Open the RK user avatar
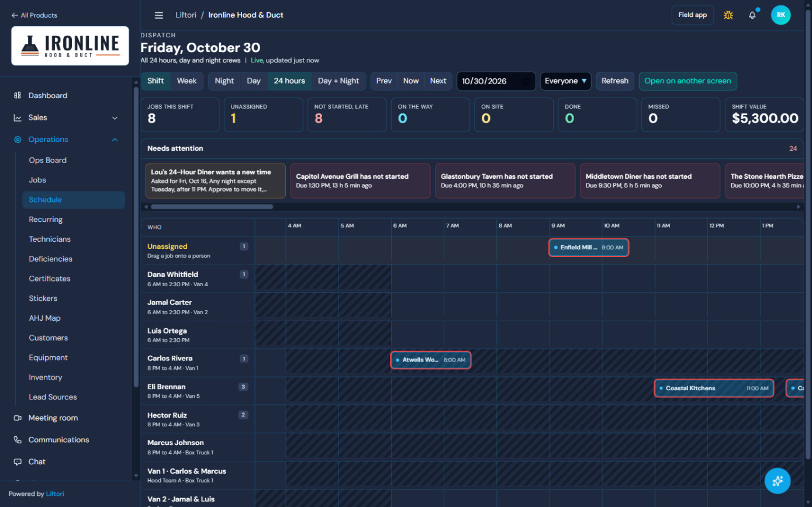The height and width of the screenshot is (507, 812). [x=780, y=15]
